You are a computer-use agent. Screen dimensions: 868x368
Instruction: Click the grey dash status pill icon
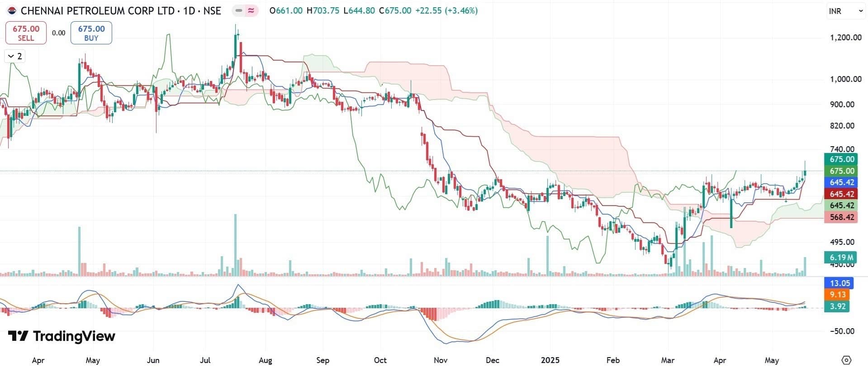(x=239, y=10)
